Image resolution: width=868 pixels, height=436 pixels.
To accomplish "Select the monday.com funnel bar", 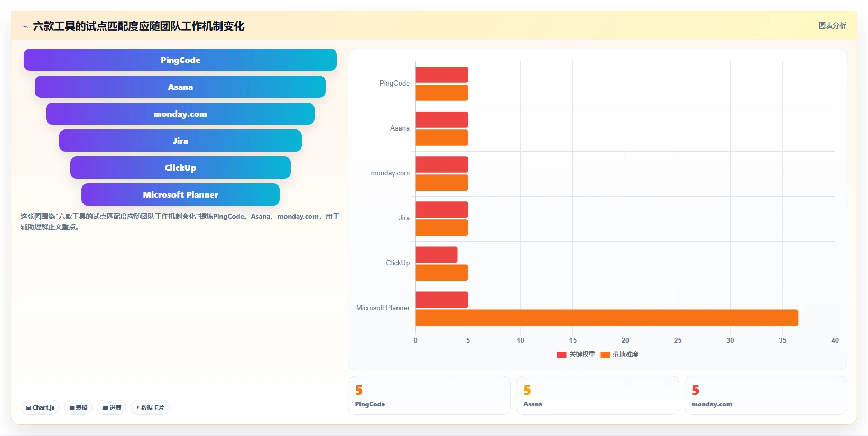I will click(180, 114).
